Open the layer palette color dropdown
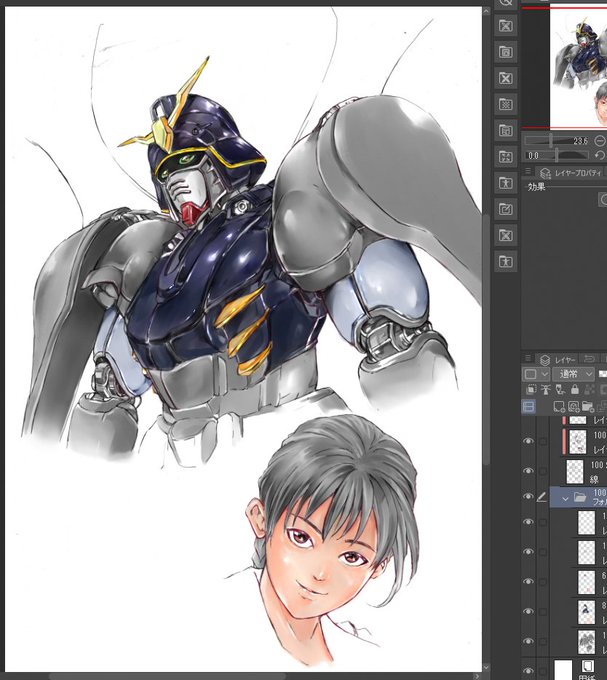607x680 pixels. click(x=536, y=374)
